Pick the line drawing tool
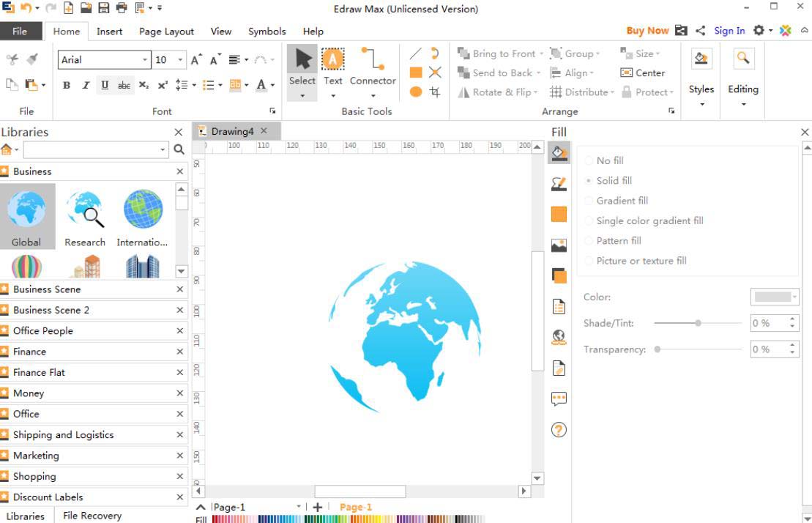Screen dimensions: 812x523 click(415, 53)
